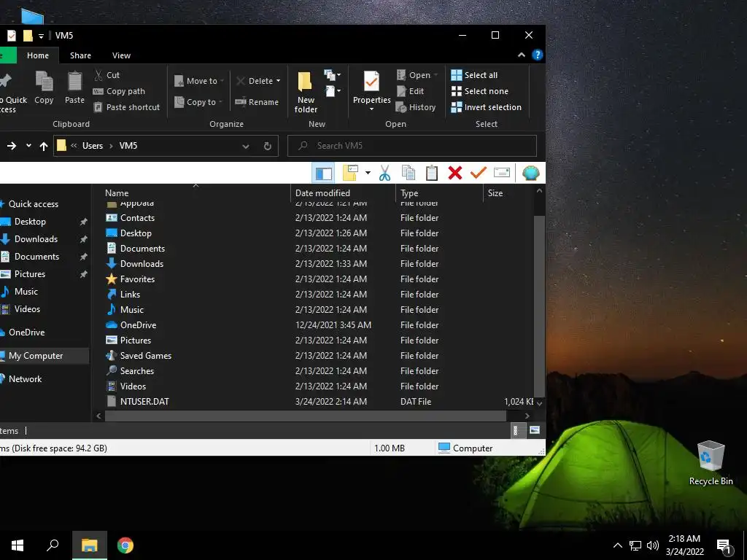
Task: Click Users in the address breadcrumb
Action: [x=93, y=146]
